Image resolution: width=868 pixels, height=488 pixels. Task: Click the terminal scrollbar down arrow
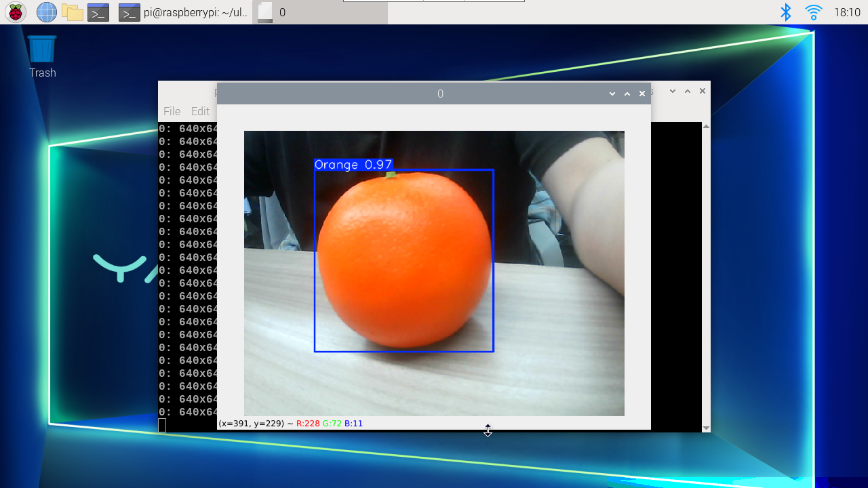click(706, 428)
